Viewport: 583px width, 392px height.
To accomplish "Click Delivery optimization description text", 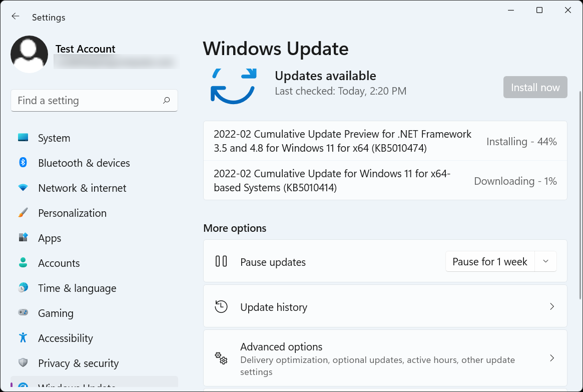I will (x=377, y=365).
